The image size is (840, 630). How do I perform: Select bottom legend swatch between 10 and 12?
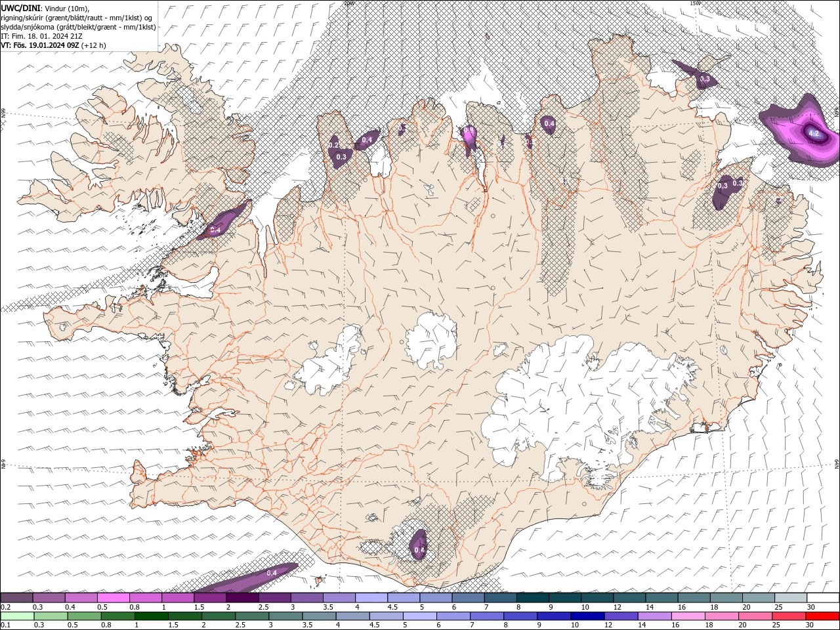587,616
